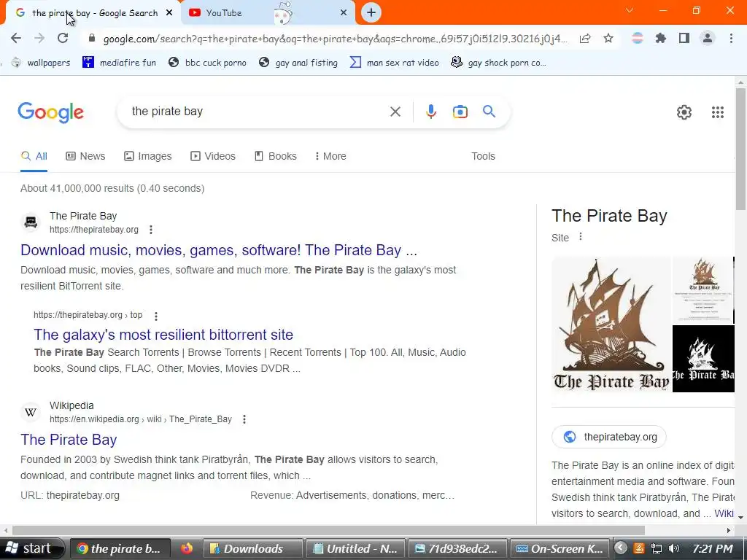Open the knowledge panel Site options menu
Image resolution: width=747 pixels, height=560 pixels.
point(580,237)
